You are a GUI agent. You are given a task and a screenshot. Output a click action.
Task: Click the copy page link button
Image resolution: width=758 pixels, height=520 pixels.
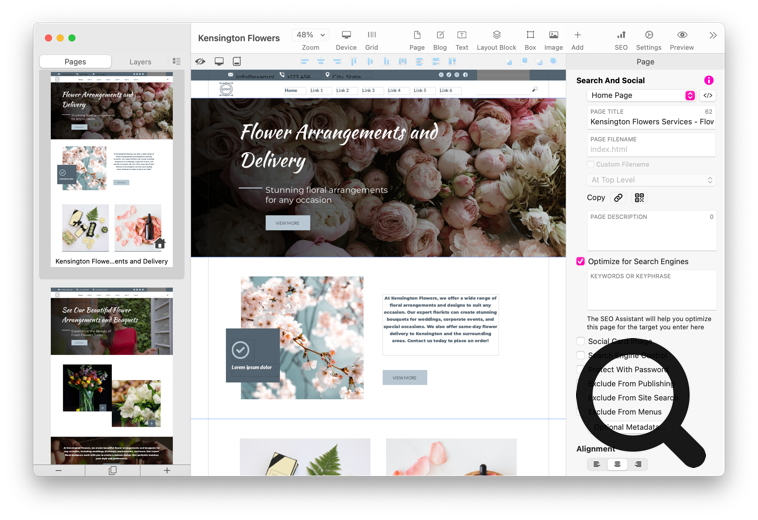pyautogui.click(x=618, y=198)
